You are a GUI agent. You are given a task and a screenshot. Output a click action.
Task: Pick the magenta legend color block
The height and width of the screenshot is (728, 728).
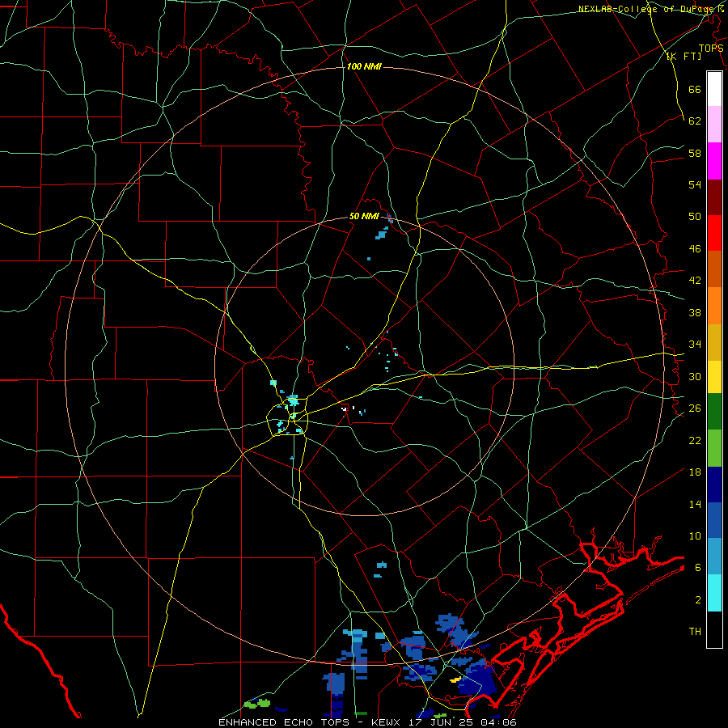[x=714, y=161]
